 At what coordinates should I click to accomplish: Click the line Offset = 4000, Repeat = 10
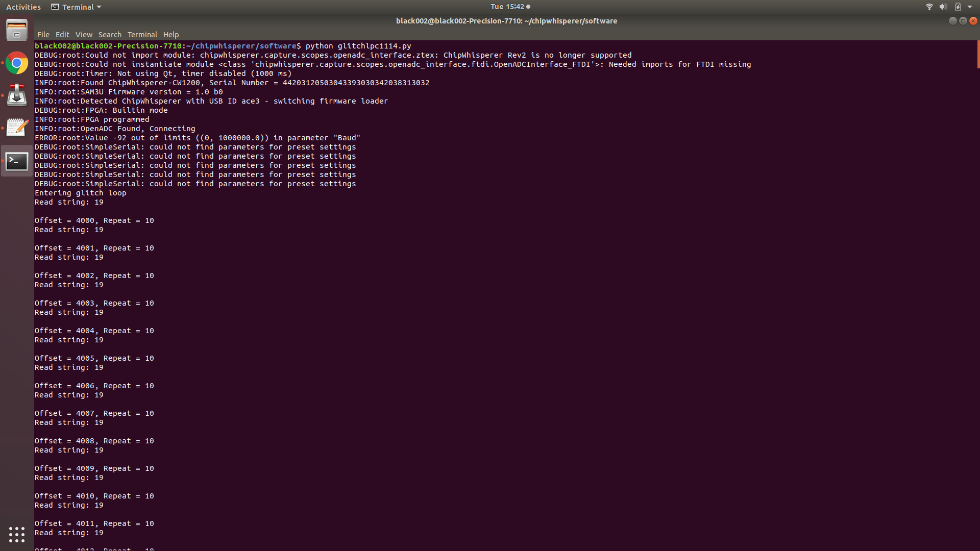pos(94,220)
